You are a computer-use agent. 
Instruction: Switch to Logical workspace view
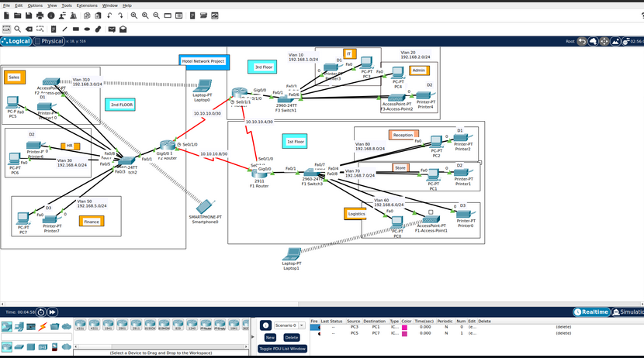pyautogui.click(x=16, y=41)
